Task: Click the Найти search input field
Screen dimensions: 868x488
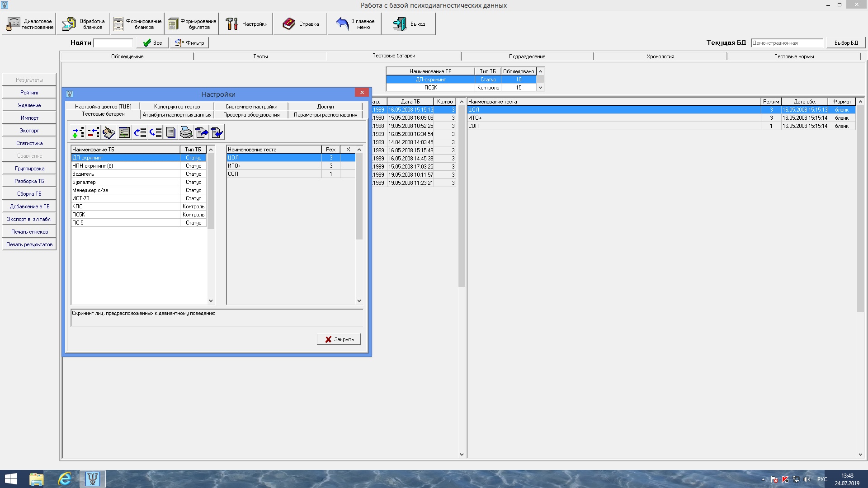Action: point(113,43)
